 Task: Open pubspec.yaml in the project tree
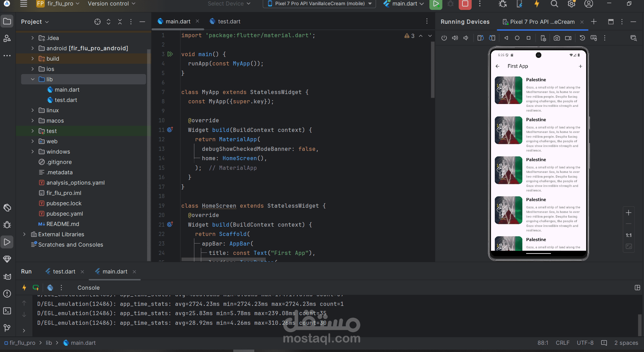coord(65,214)
